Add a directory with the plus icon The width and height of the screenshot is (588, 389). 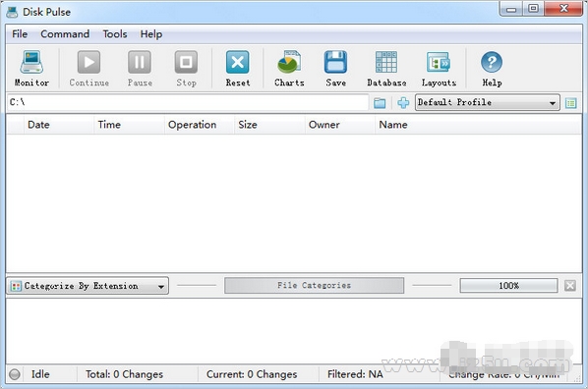[403, 103]
